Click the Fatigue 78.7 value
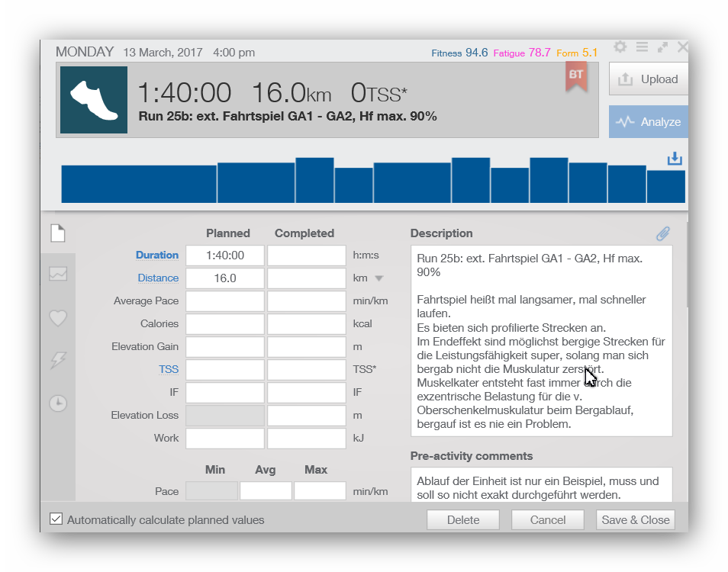The height and width of the screenshot is (572, 728). [x=522, y=53]
